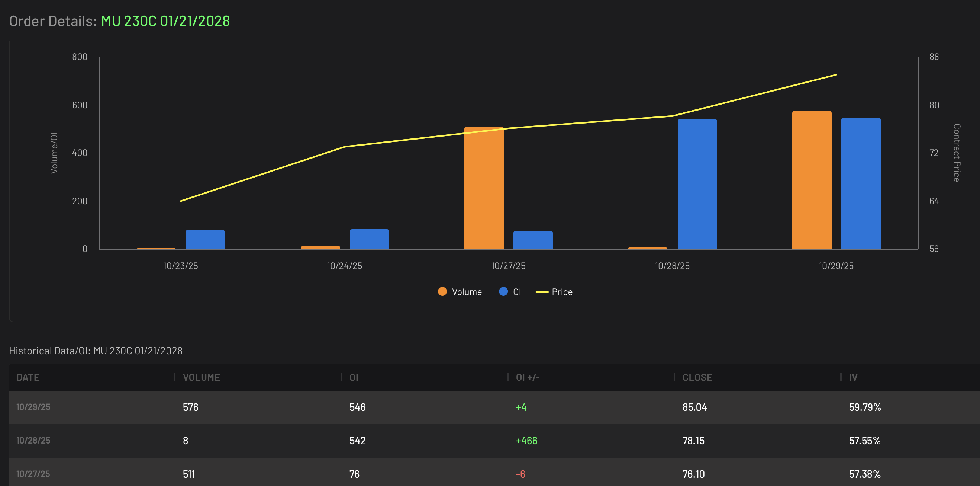Click OI value 542 in the 10/28/25 row
This screenshot has width=980, height=486.
click(x=358, y=441)
